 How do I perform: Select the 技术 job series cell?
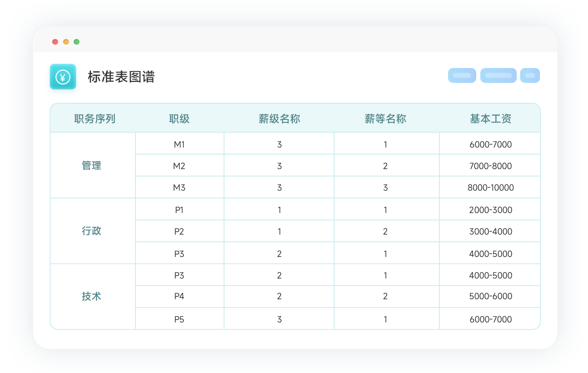[x=92, y=296]
